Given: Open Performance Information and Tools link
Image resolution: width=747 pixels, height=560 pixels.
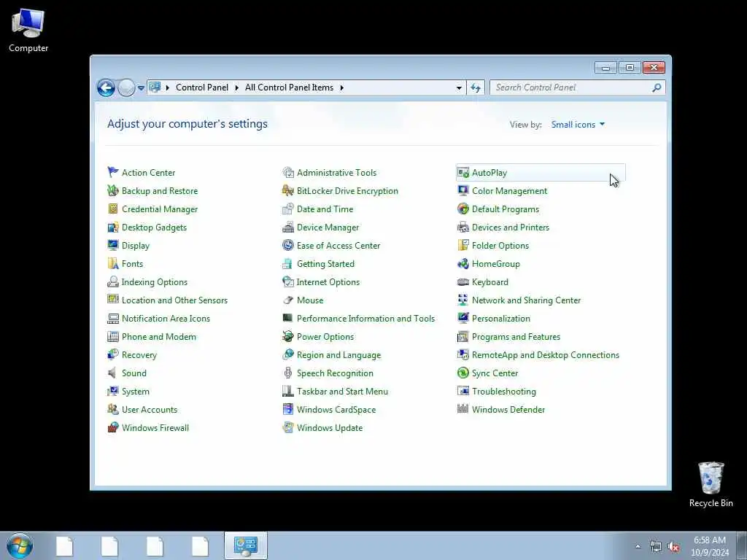Looking at the screenshot, I should [365, 318].
